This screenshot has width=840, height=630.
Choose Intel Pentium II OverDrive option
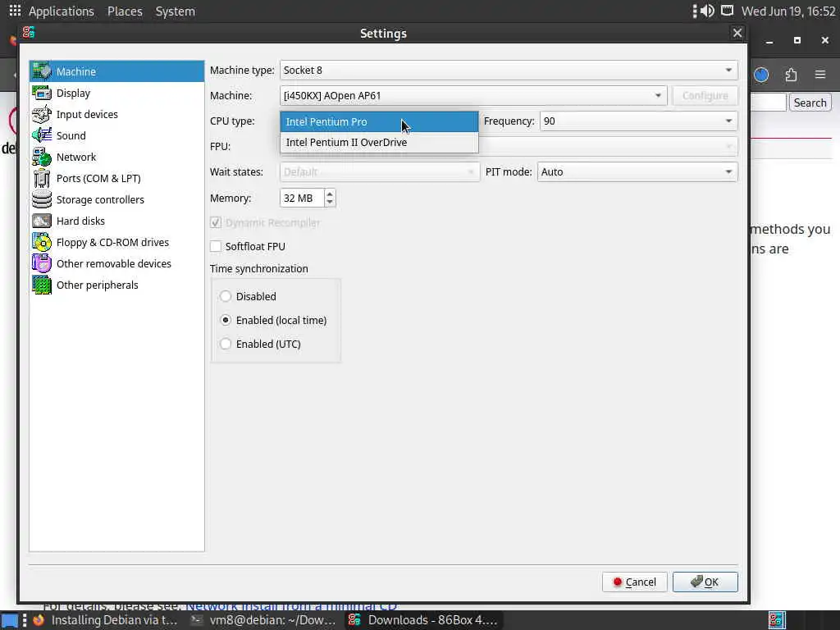pyautogui.click(x=379, y=143)
